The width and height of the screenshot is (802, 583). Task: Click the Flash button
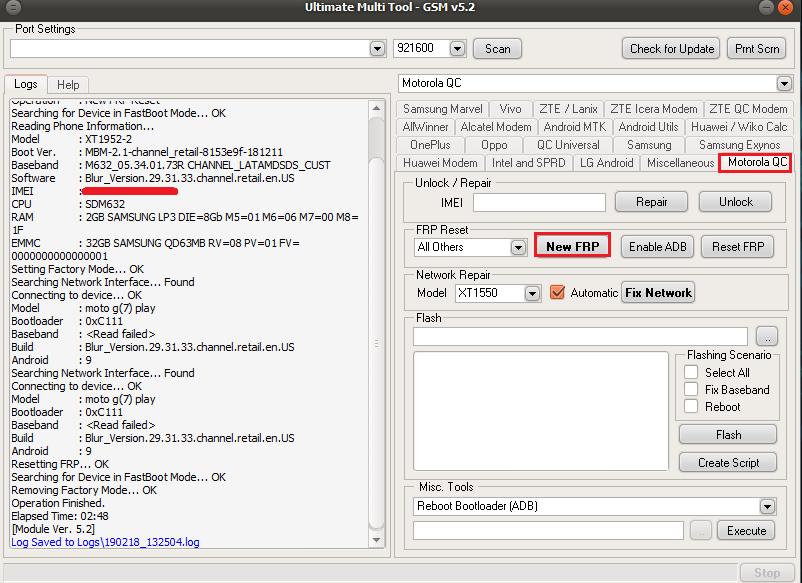pos(728,435)
